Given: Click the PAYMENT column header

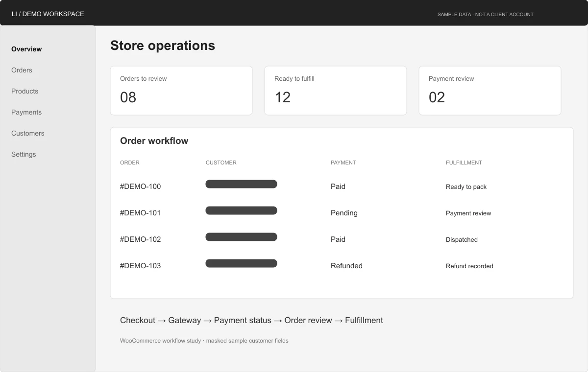Looking at the screenshot, I should click(x=343, y=163).
